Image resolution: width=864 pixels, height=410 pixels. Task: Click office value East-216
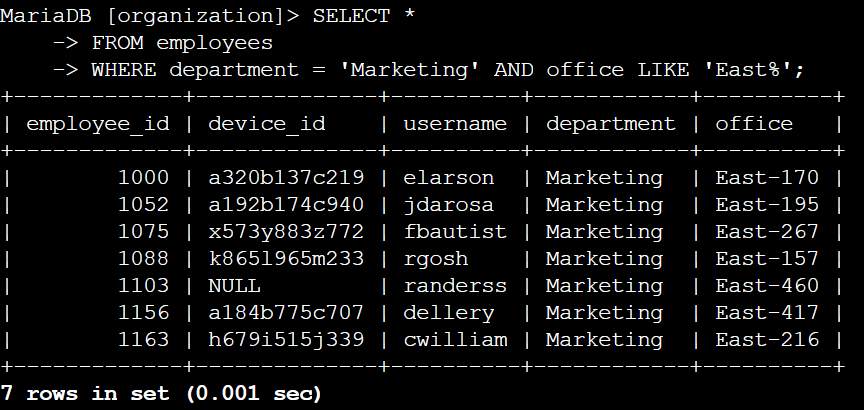[x=767, y=340]
